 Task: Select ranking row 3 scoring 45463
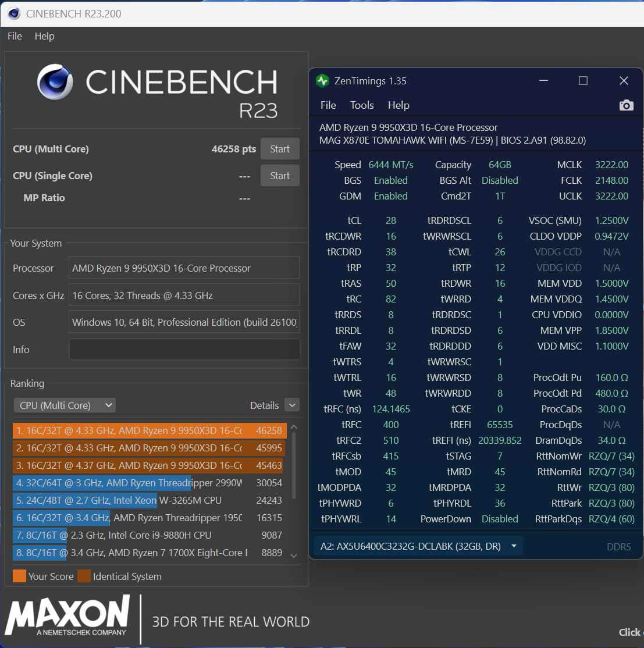150,465
